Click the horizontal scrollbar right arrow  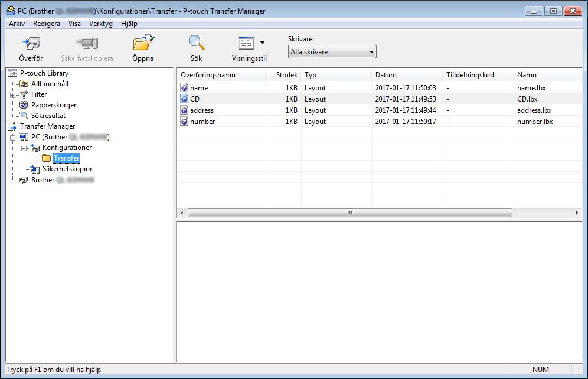coord(577,213)
